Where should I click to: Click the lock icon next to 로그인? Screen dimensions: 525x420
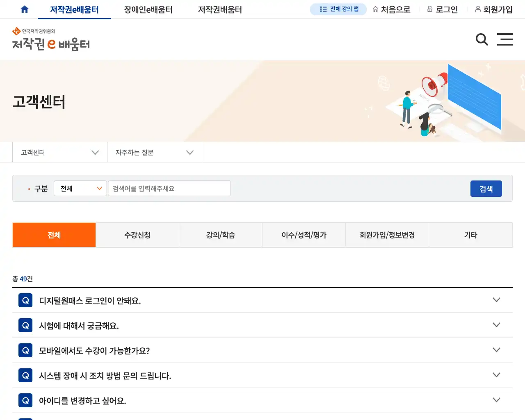tap(430, 9)
